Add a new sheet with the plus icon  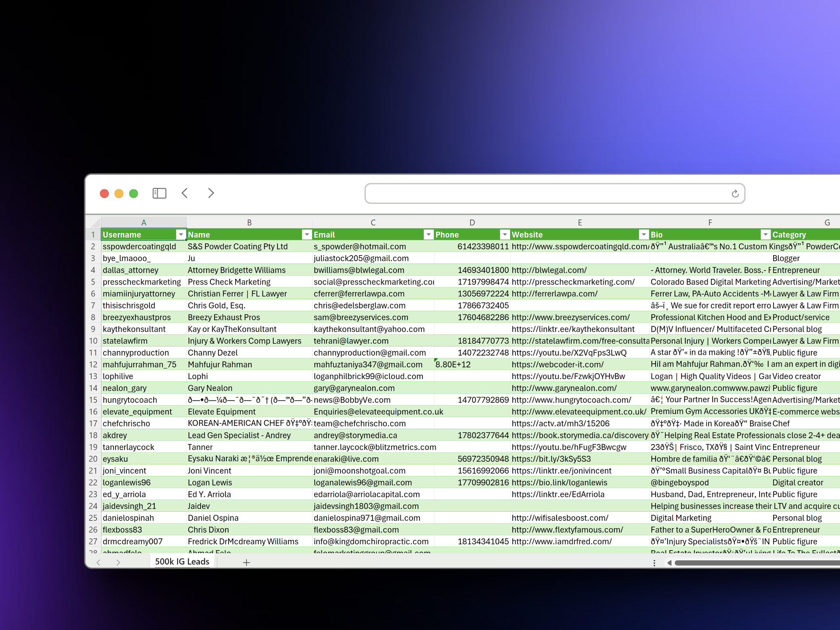pos(246,562)
